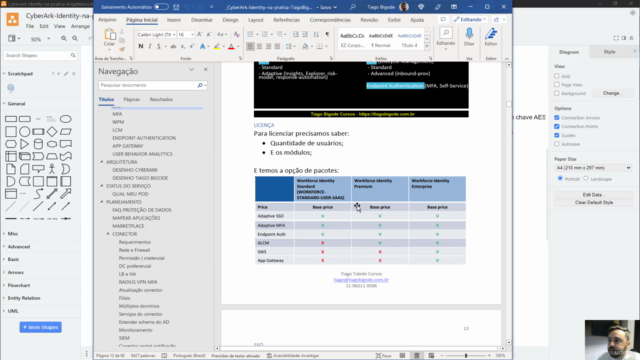The width and height of the screenshot is (640, 360).
Task: Select the diamond shape in General shapes
Action: coord(52,132)
